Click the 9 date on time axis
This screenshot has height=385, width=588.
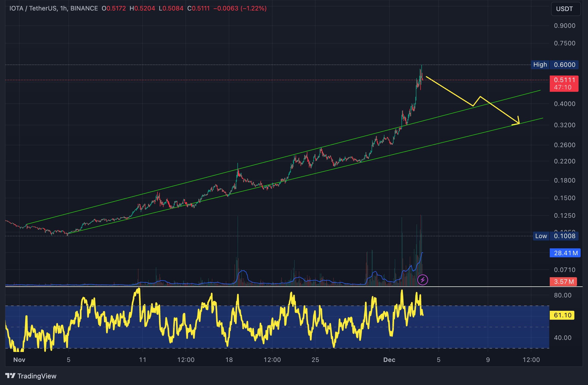point(488,360)
